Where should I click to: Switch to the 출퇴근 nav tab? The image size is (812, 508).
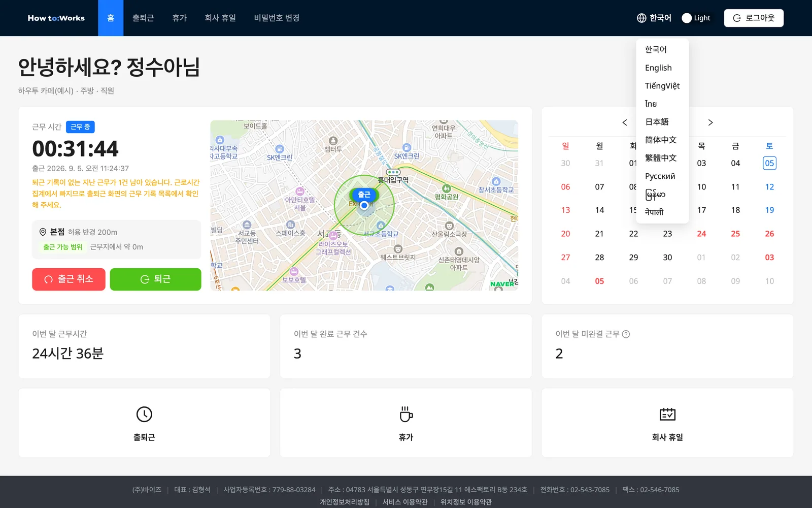143,18
